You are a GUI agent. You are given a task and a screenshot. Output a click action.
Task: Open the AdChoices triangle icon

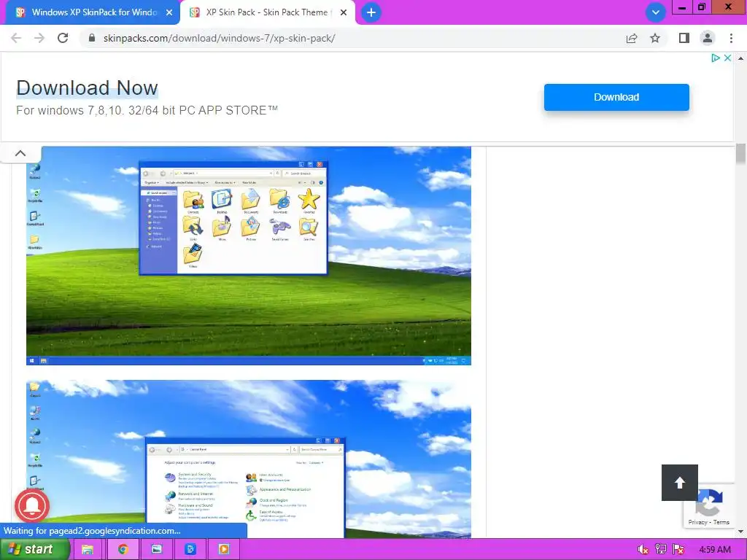[x=715, y=58]
